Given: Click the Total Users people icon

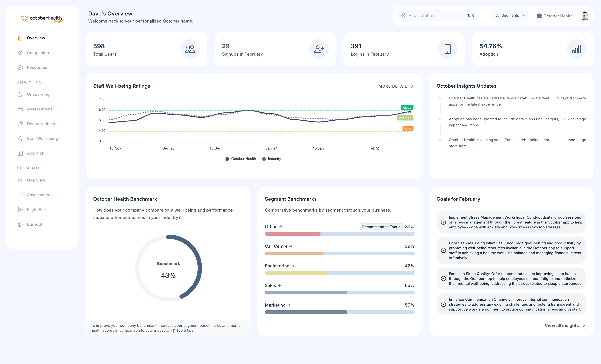Looking at the screenshot, I should (190, 49).
